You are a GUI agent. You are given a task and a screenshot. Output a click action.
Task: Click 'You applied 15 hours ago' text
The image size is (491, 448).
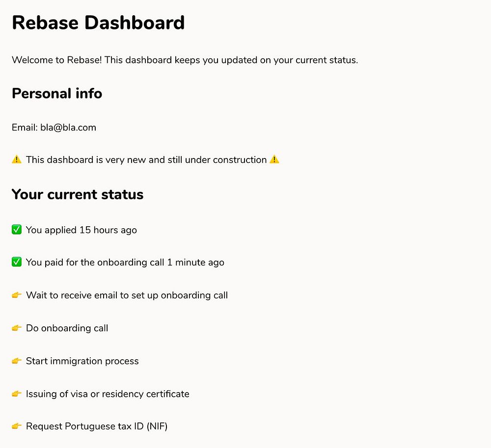pyautogui.click(x=82, y=230)
